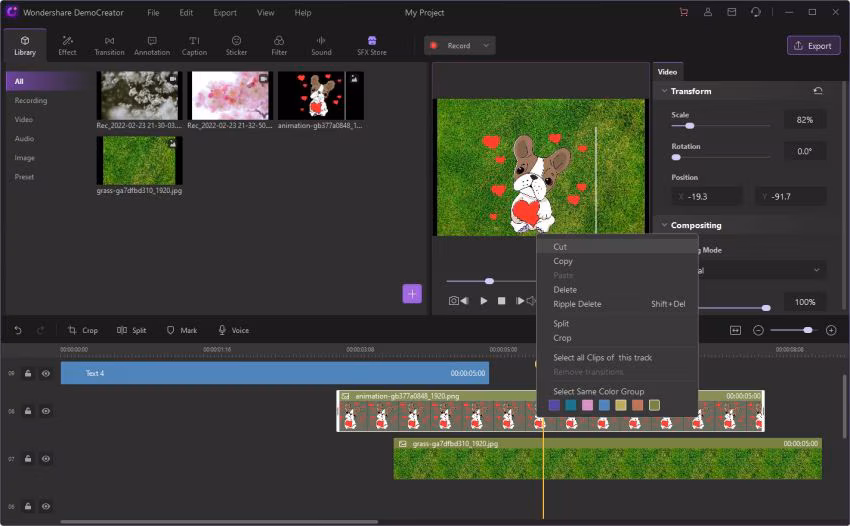Click the Undo arrow in timeline toolbar
The height and width of the screenshot is (526, 850).
(18, 330)
